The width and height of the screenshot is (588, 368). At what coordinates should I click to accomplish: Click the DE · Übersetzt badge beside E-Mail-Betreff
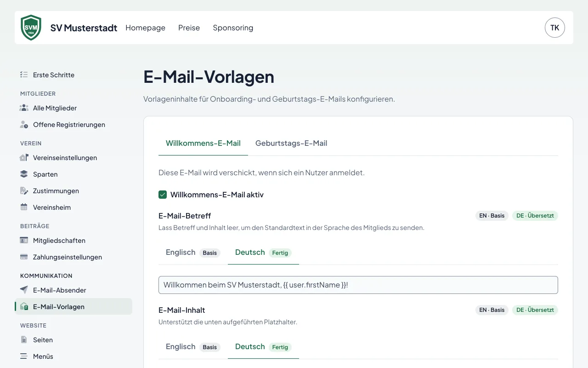pyautogui.click(x=535, y=216)
